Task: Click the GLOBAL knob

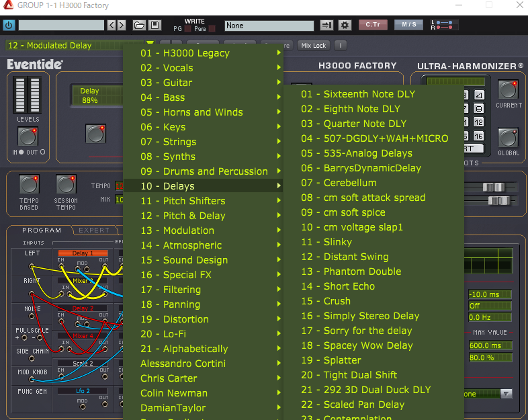Action: point(508,138)
